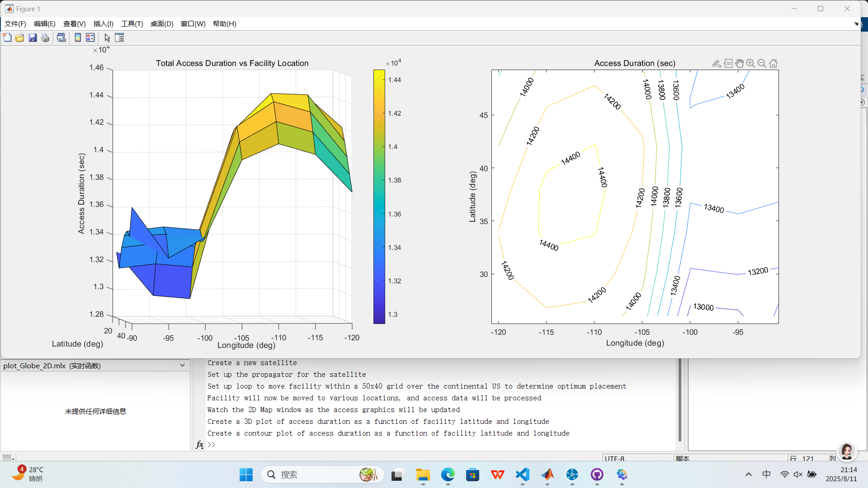
Task: Click the Data Tips icon on axes toolbar
Action: (728, 63)
